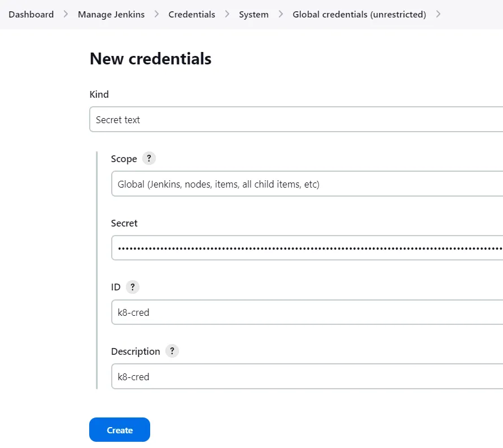Image resolution: width=503 pixels, height=448 pixels.
Task: Click the chevron after Manage Jenkins breadcrumb
Action: pos(156,14)
